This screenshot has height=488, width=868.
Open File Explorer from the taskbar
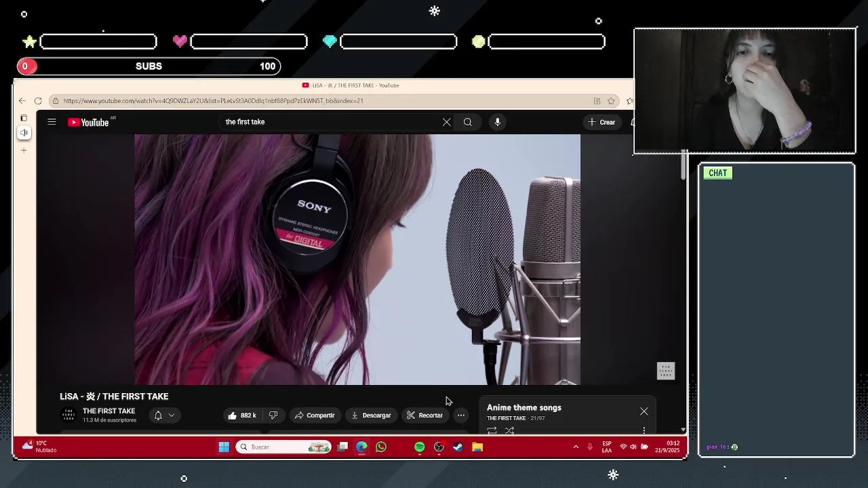477,447
